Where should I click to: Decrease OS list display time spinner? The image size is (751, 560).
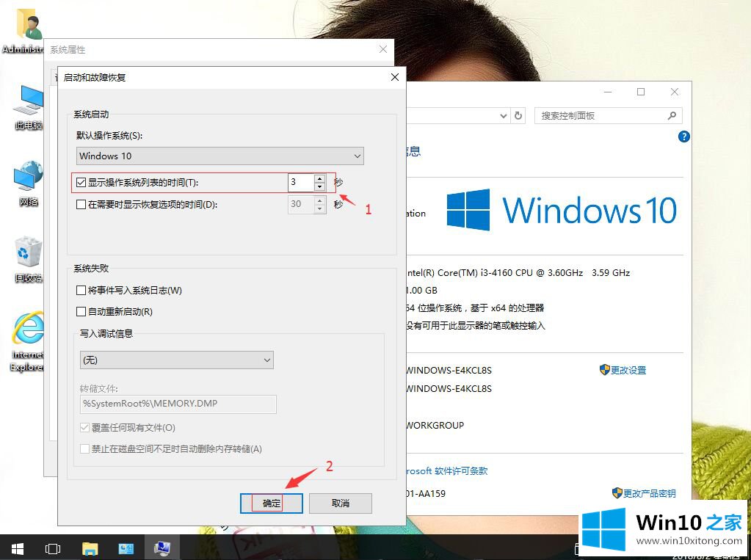(x=320, y=187)
